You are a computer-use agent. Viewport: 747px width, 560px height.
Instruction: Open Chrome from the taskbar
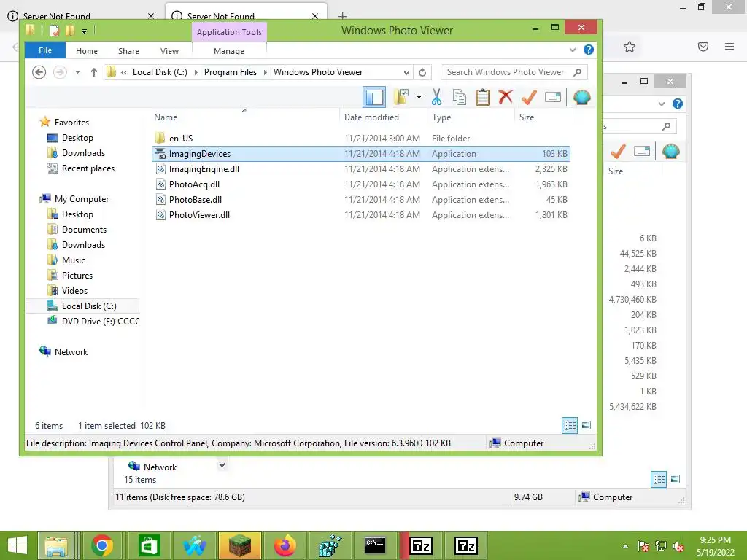point(102,545)
